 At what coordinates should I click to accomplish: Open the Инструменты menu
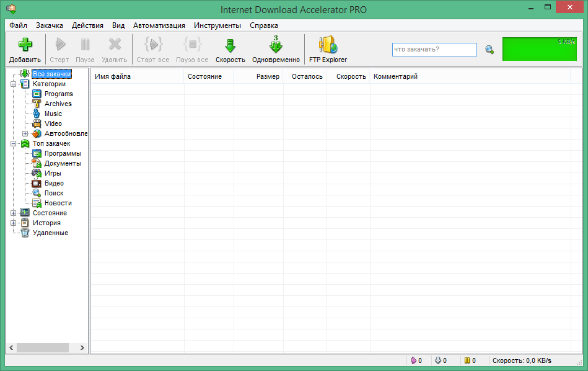coord(217,25)
